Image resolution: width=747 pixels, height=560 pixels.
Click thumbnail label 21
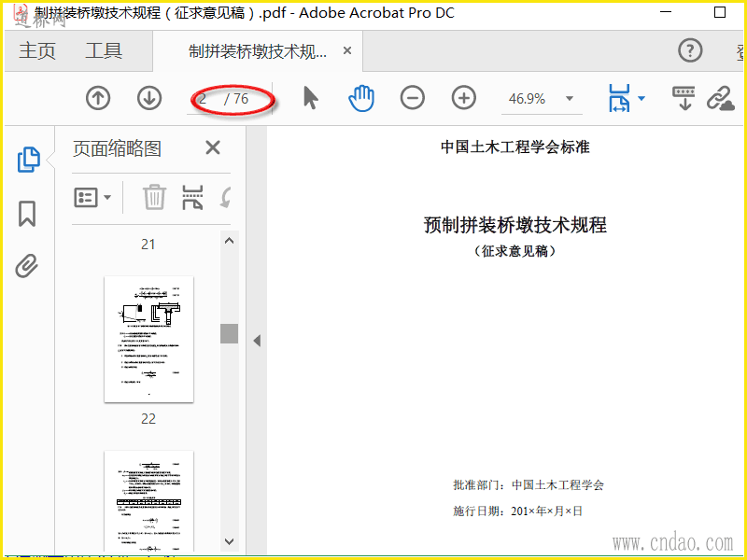[x=148, y=245]
